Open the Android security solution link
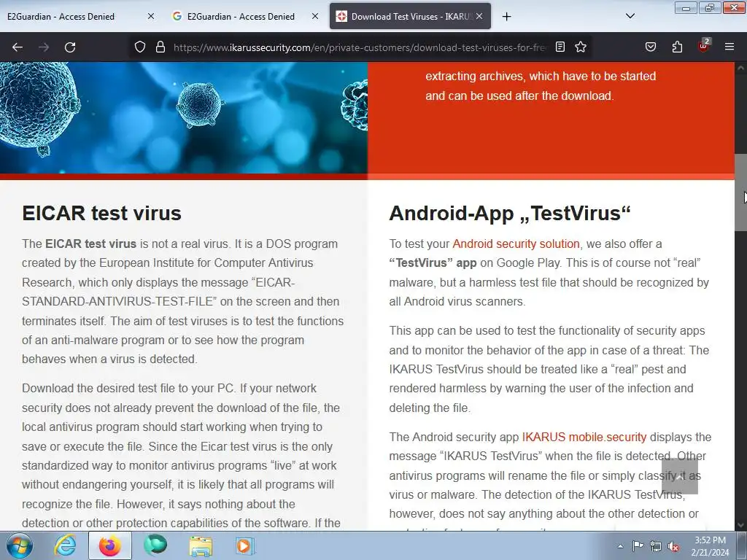Image resolution: width=747 pixels, height=560 pixels. [x=516, y=244]
